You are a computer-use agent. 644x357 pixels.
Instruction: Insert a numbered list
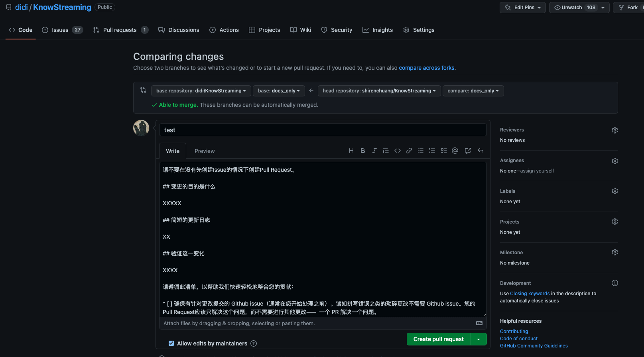click(432, 151)
